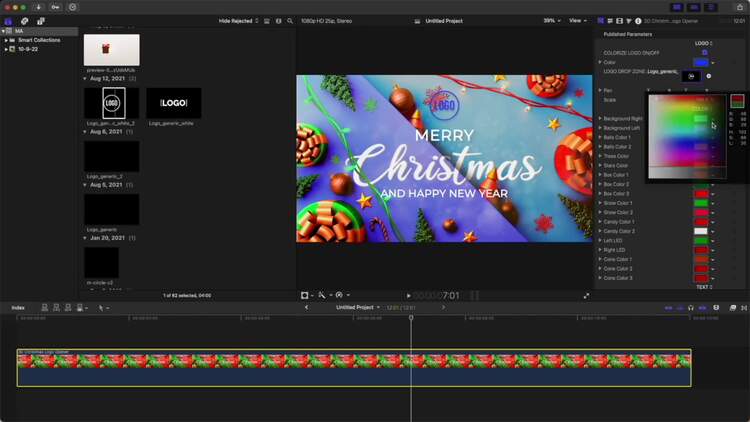This screenshot has width=750, height=422.
Task: Toggle the COLORIZE LOGO ON/OFF checkbox
Action: (x=705, y=53)
